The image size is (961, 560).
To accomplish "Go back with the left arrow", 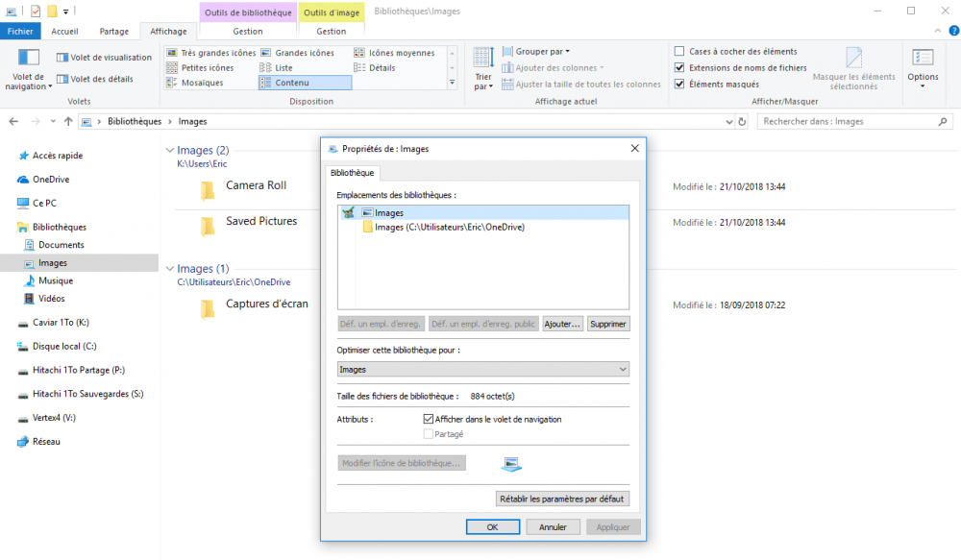I will 13,121.
